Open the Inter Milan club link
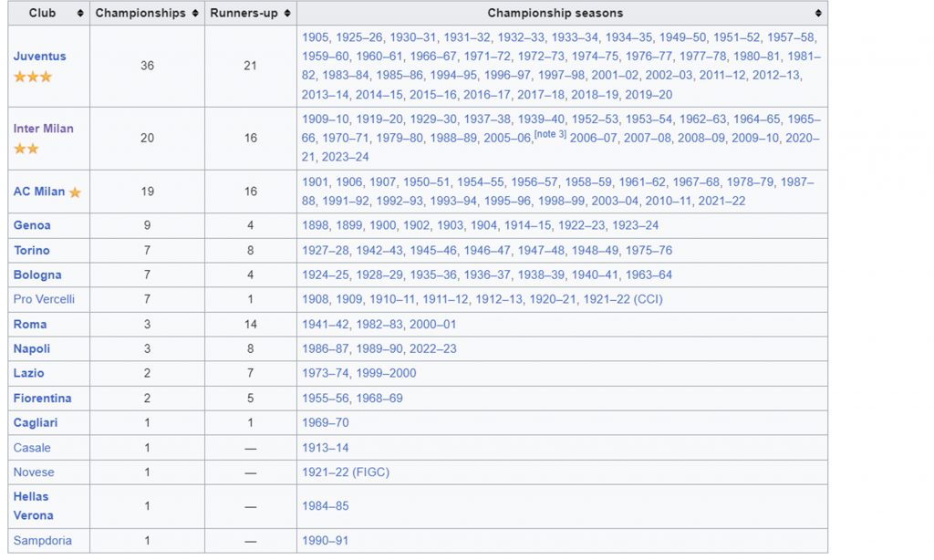Screen dimensions: 934x560 pos(44,128)
